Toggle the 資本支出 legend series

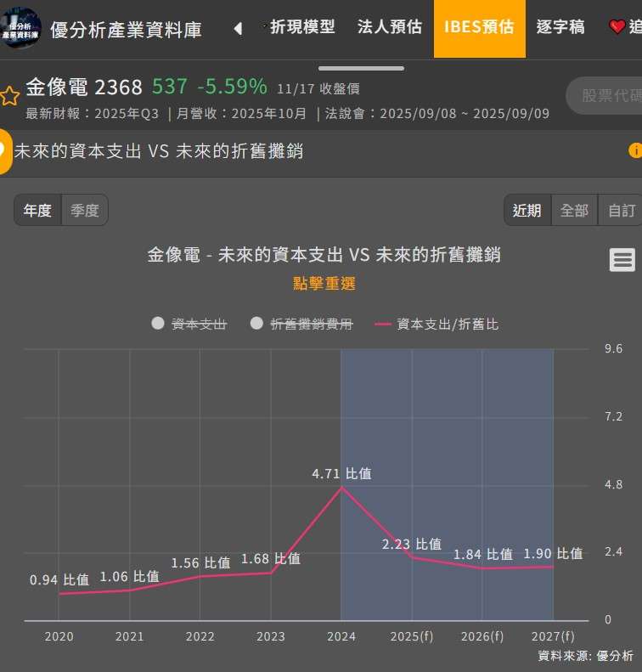click(x=189, y=324)
